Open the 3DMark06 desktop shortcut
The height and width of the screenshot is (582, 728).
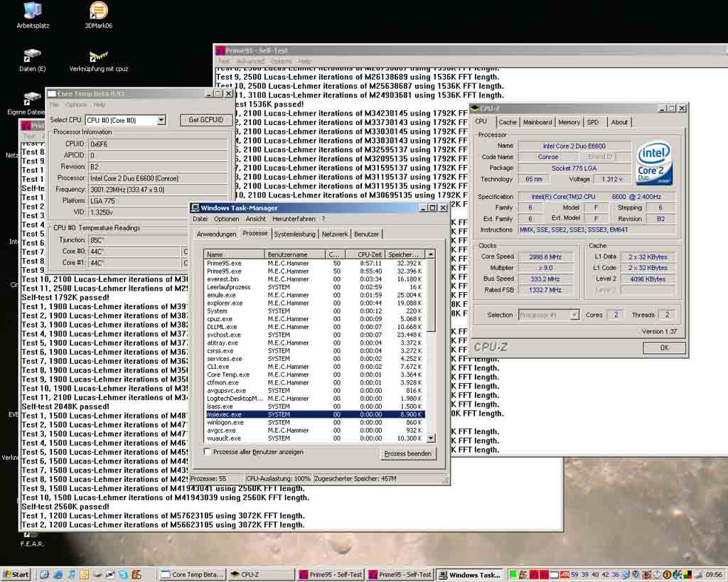click(98, 16)
